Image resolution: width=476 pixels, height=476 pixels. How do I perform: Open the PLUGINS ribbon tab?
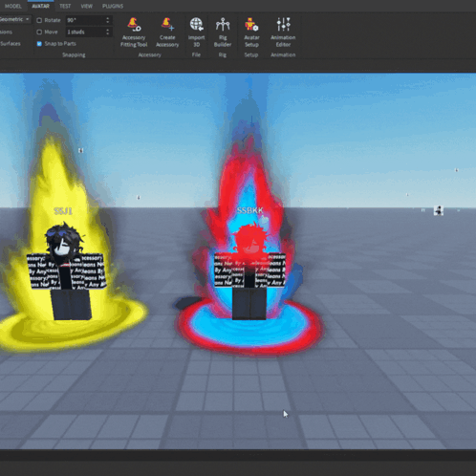click(113, 6)
